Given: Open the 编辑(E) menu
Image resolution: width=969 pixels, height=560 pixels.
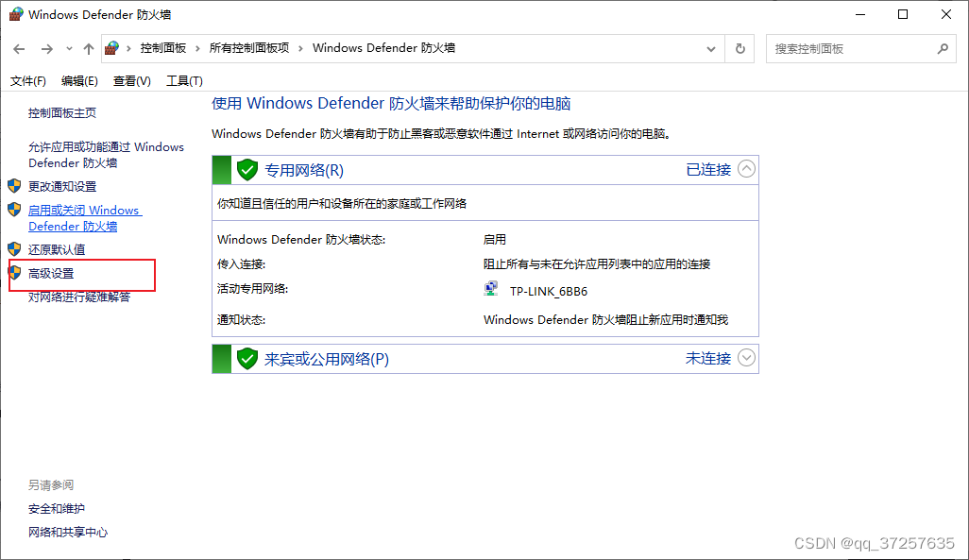Looking at the screenshot, I should click(x=79, y=81).
